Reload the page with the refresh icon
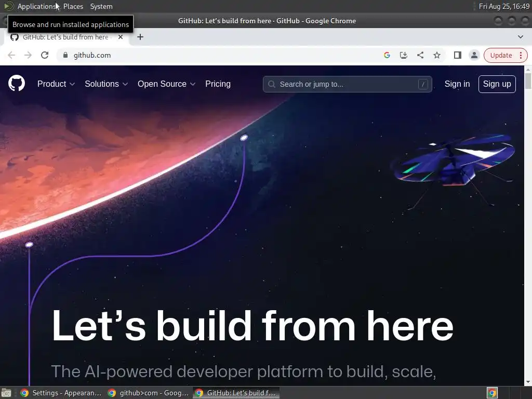 pyautogui.click(x=45, y=55)
